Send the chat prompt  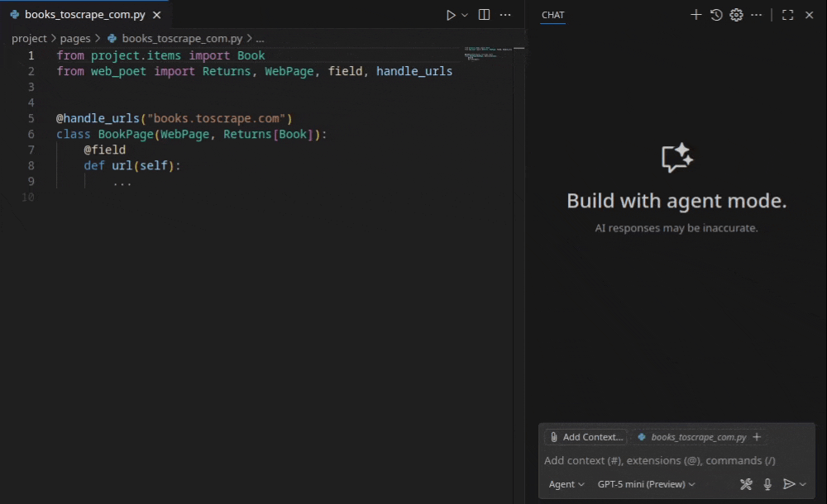click(x=790, y=484)
